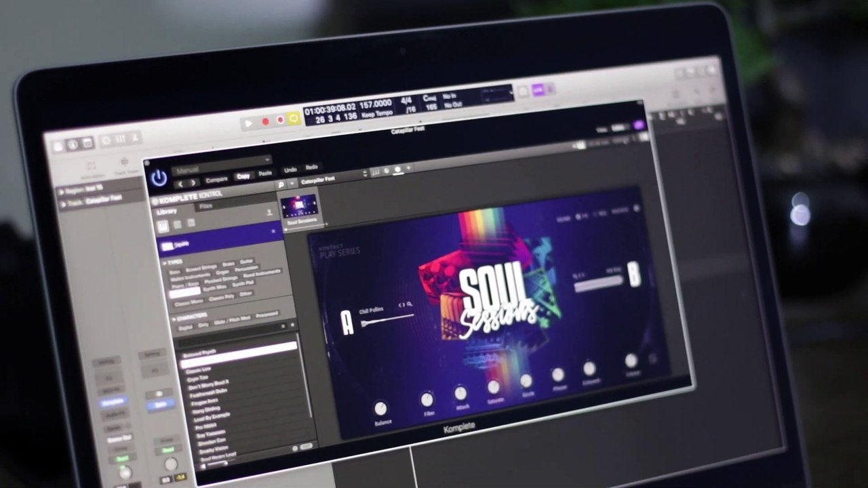Open the dropdown arrow beside the search icon
The height and width of the screenshot is (488, 868).
pos(292,183)
